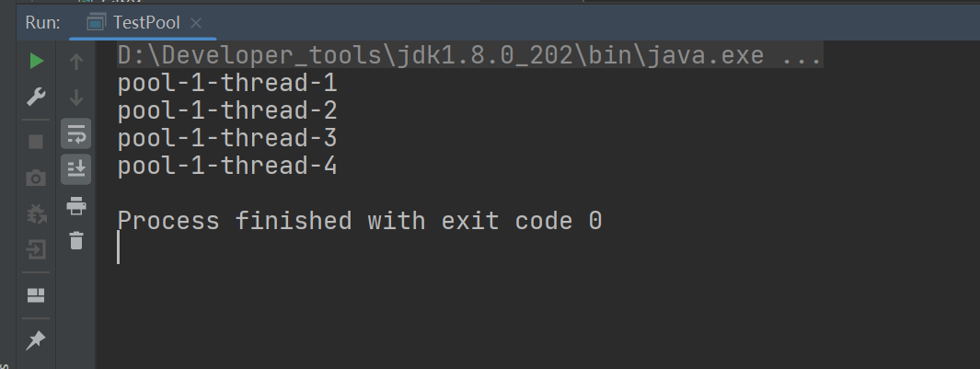Click the Process finished with exit code line

coord(360,221)
